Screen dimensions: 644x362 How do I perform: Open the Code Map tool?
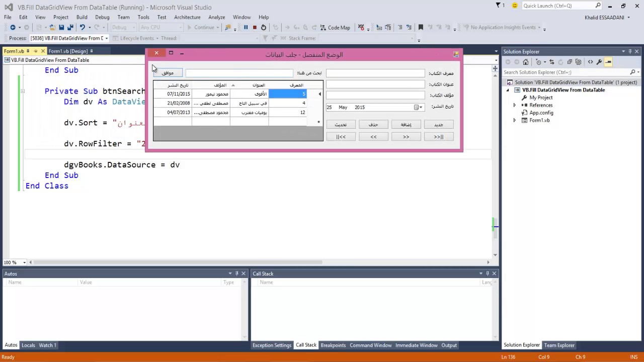[335, 28]
